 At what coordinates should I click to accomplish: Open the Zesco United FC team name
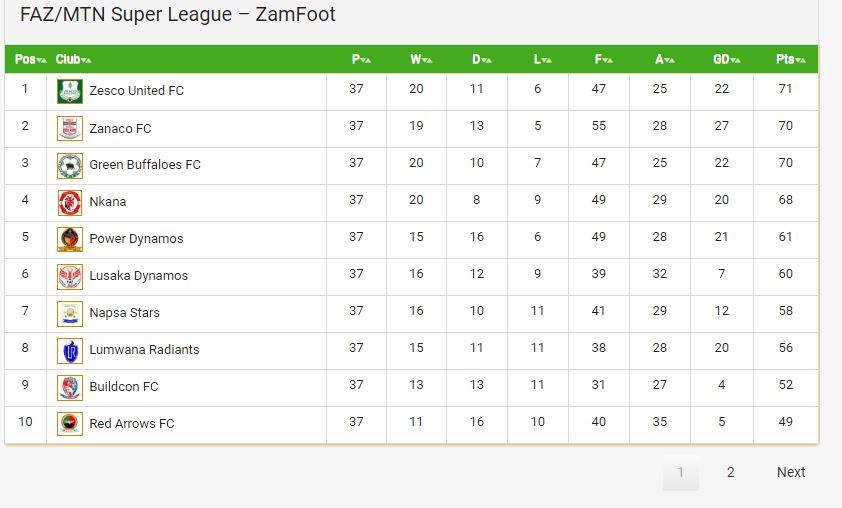tap(136, 91)
